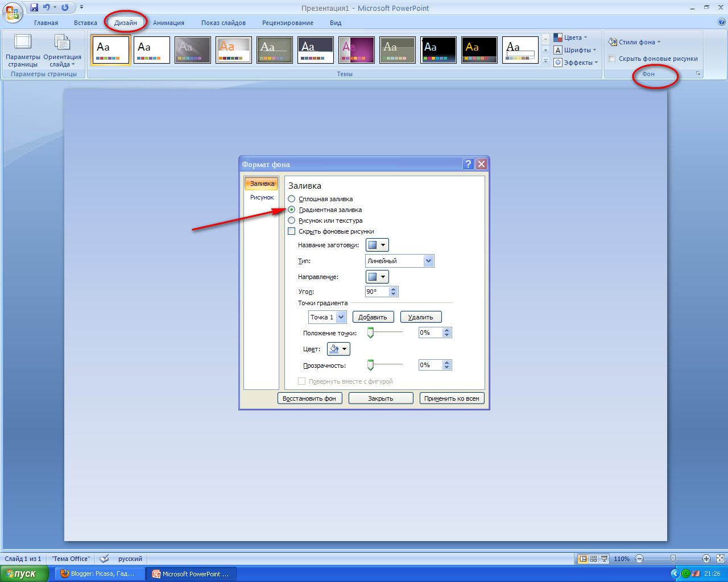Click the Закрыть button
The width and height of the screenshot is (728, 582).
380,398
